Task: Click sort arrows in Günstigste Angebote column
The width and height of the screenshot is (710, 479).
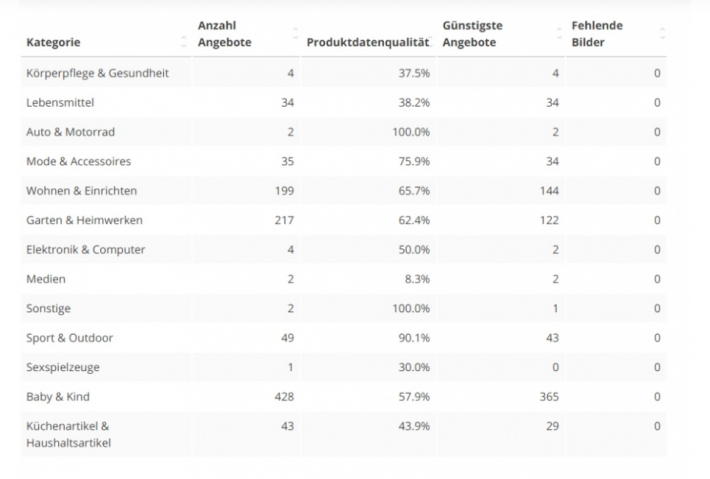Action: point(559,33)
